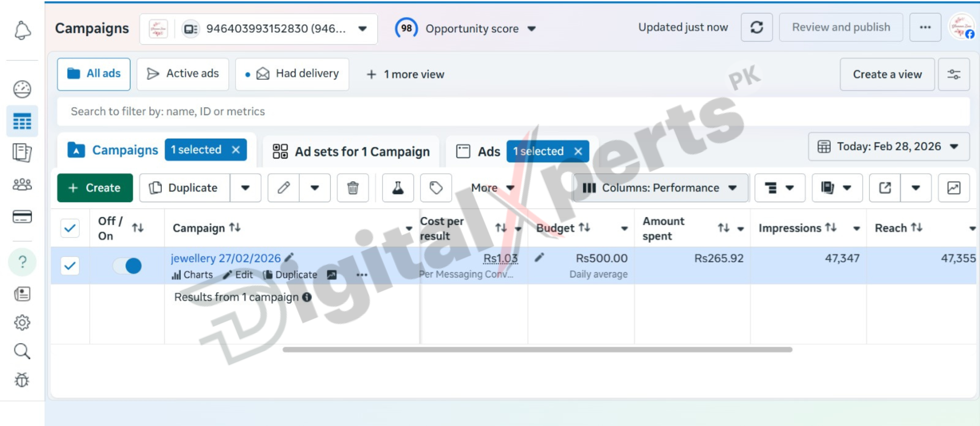Click the search filter input field
This screenshot has width=980, height=426.
point(513,112)
